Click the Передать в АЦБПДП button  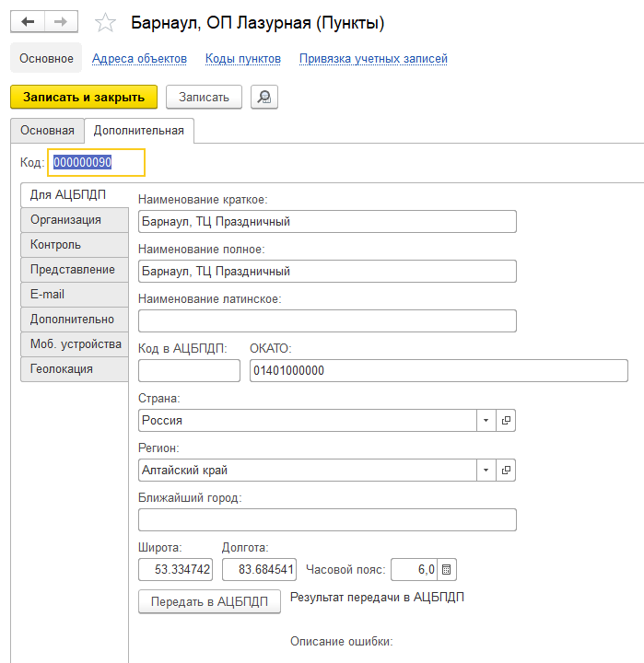click(x=209, y=601)
